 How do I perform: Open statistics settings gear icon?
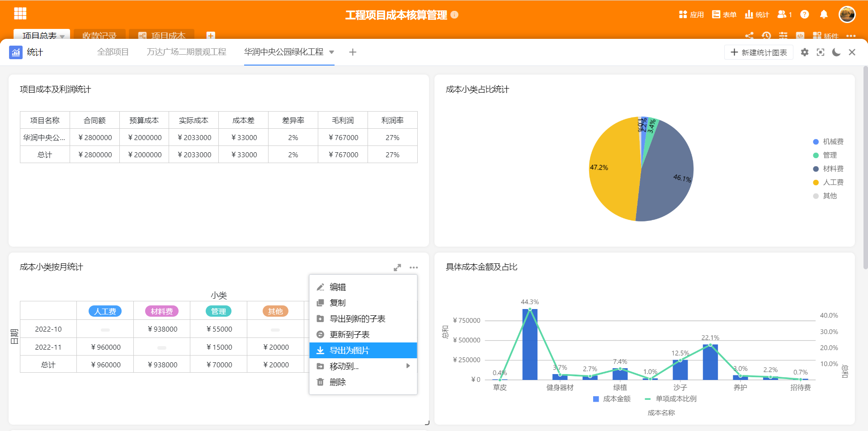coord(805,52)
